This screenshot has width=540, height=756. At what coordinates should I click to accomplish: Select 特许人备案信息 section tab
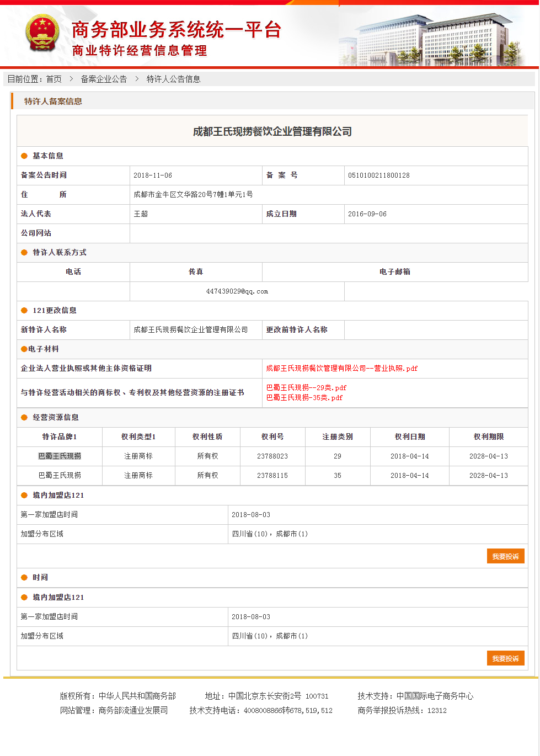pyautogui.click(x=53, y=102)
